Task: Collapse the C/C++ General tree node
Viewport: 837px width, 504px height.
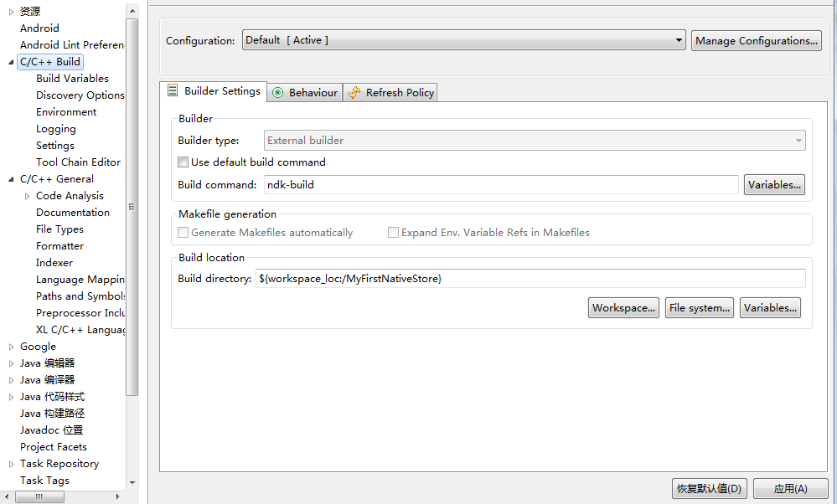Action: click(11, 179)
